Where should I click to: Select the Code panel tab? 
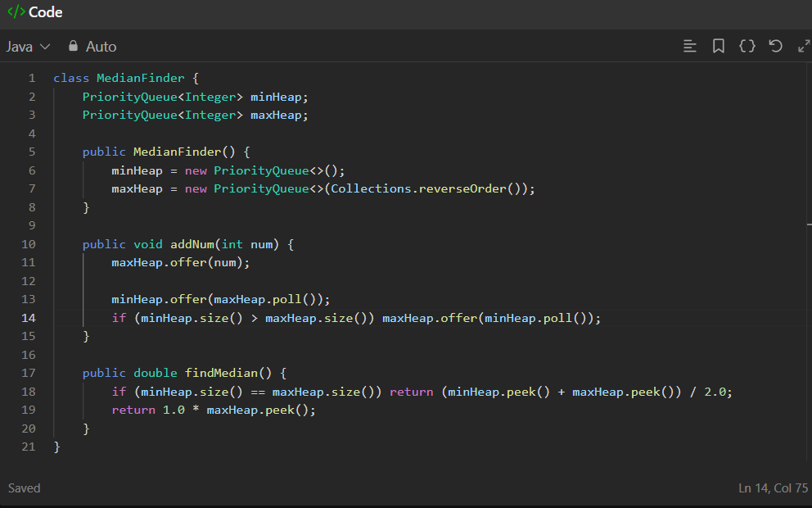pyautogui.click(x=35, y=12)
